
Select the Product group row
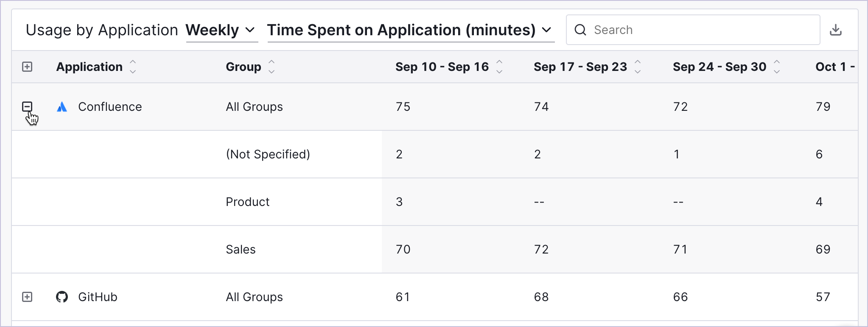pyautogui.click(x=435, y=202)
